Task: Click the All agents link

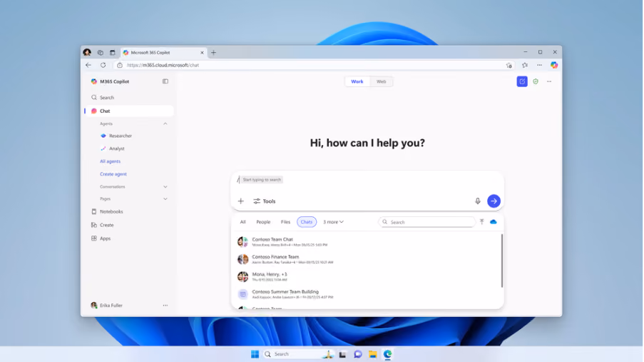Action: pyautogui.click(x=110, y=161)
